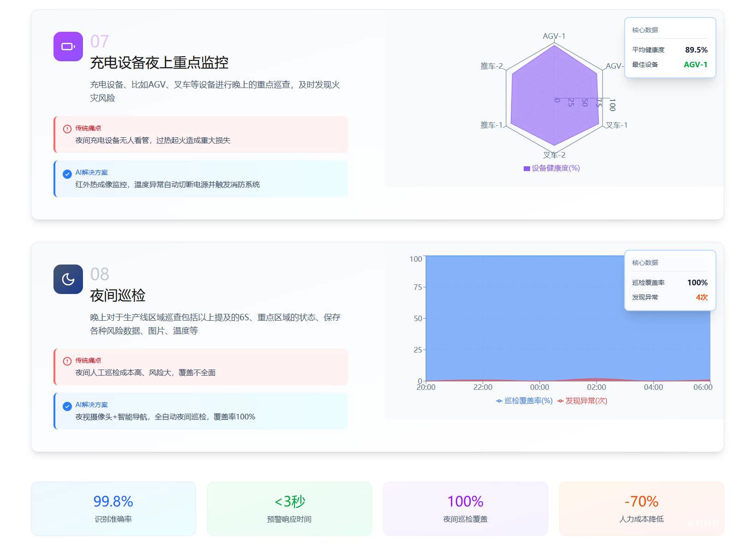
Task: Click the 夜间巡检 section heading
Action: click(118, 295)
